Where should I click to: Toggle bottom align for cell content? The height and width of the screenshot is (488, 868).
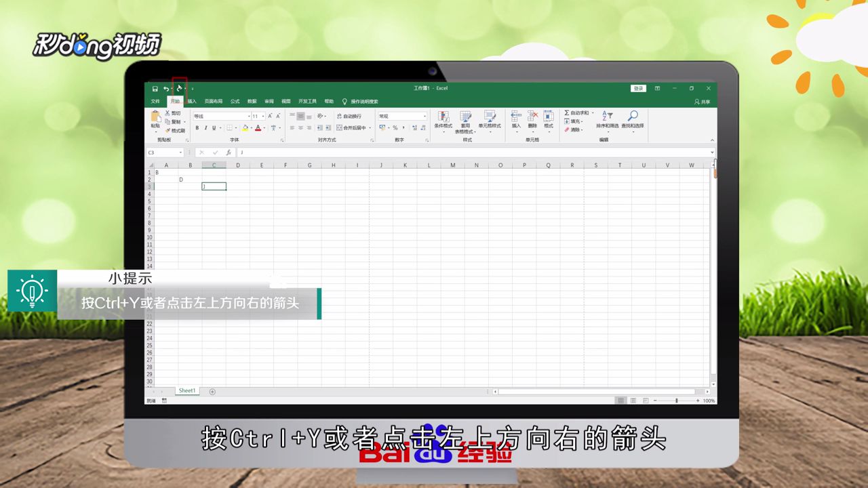click(x=309, y=116)
